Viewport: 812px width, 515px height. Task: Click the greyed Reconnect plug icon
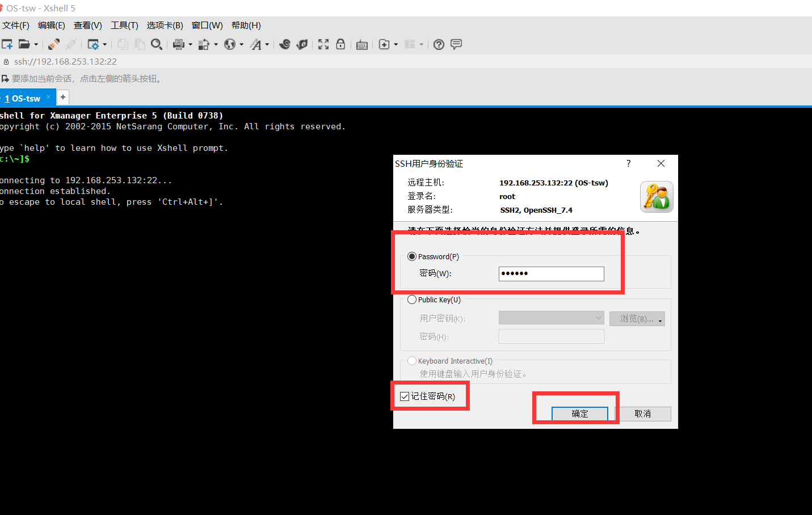71,44
